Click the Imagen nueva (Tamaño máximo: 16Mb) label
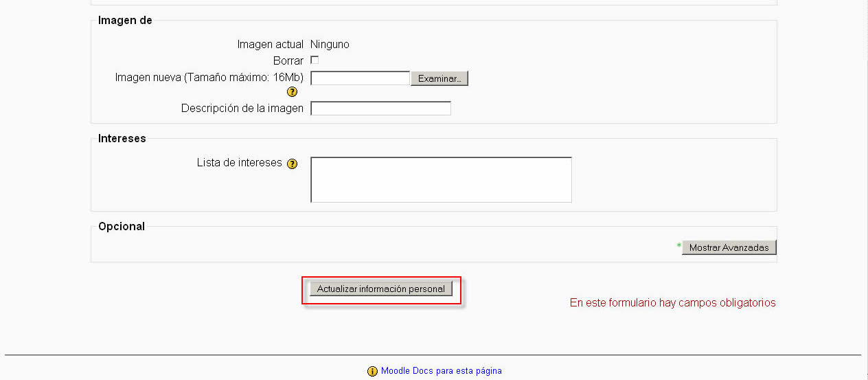Screen dimensions: 868x380 tap(209, 78)
